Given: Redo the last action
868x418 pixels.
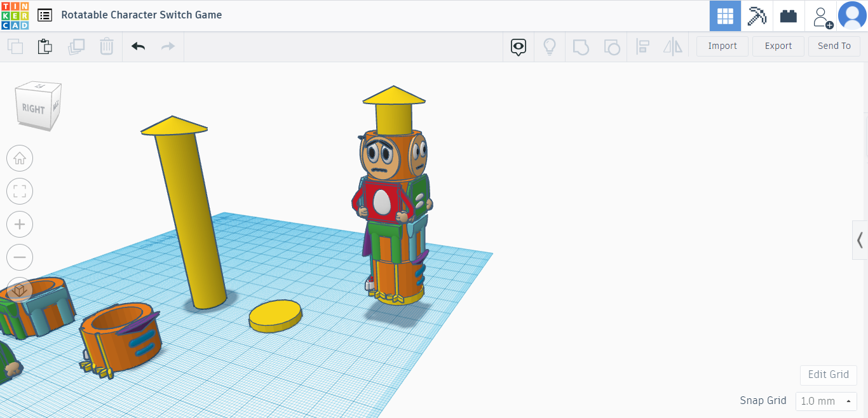Looking at the screenshot, I should click(x=168, y=46).
